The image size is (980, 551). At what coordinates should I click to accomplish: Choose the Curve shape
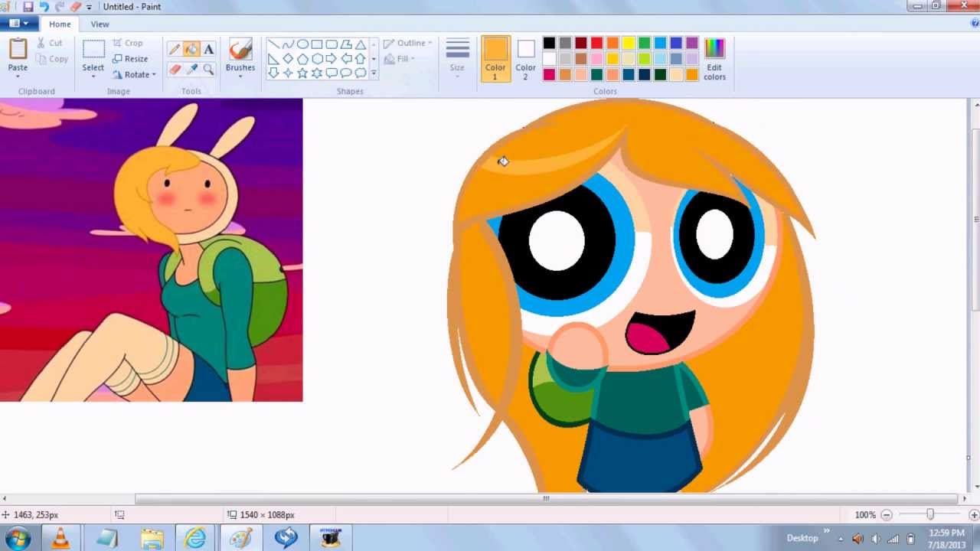pos(288,44)
